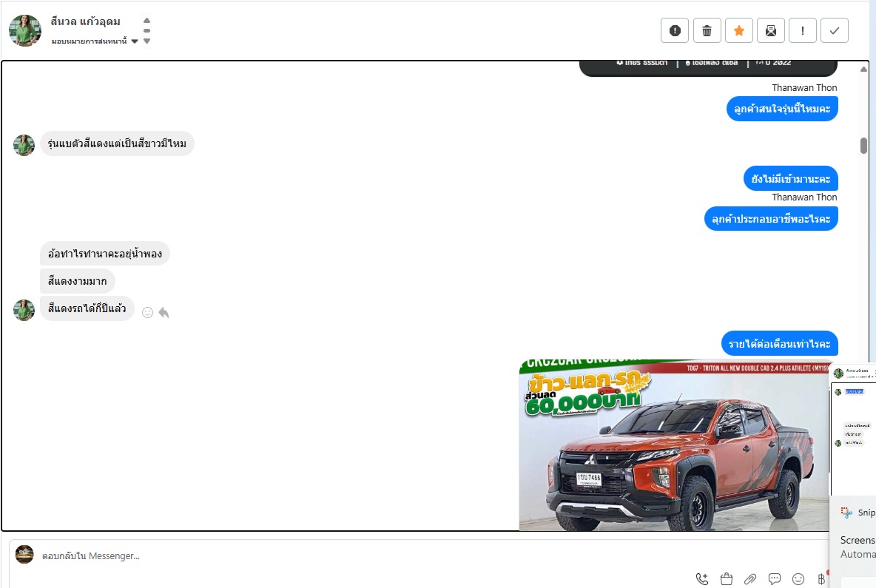Attach a file with paperclip icon
The width and height of the screenshot is (876, 588).
[x=750, y=579]
